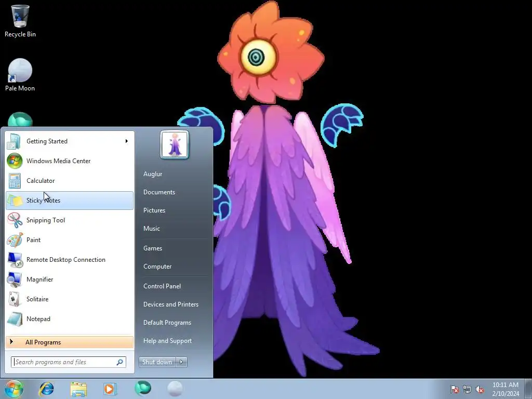Open Games from the Start menu

(x=153, y=248)
